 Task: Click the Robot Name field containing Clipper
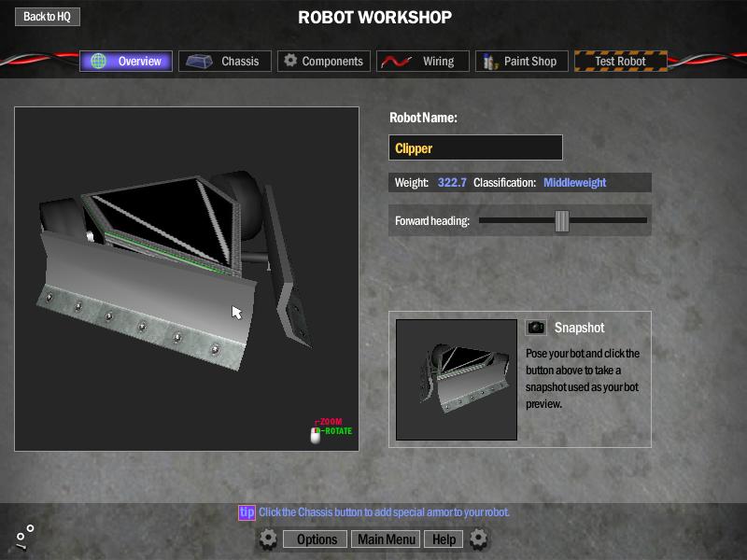tap(475, 147)
